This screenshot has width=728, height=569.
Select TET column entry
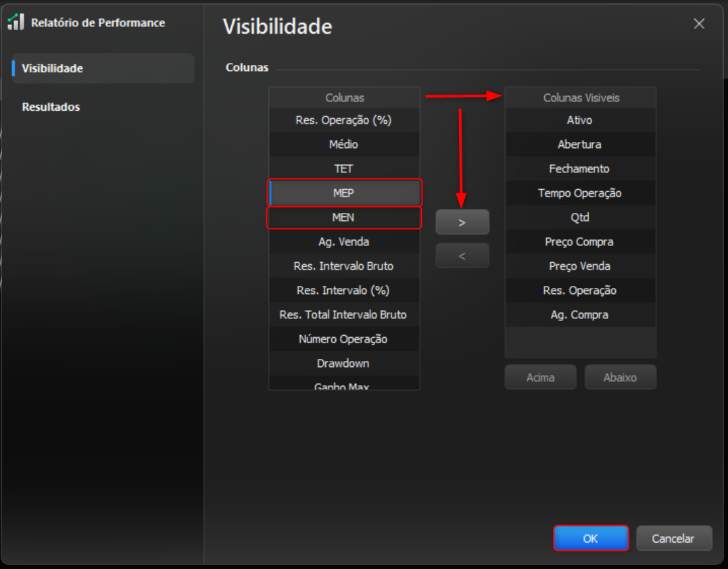(344, 168)
